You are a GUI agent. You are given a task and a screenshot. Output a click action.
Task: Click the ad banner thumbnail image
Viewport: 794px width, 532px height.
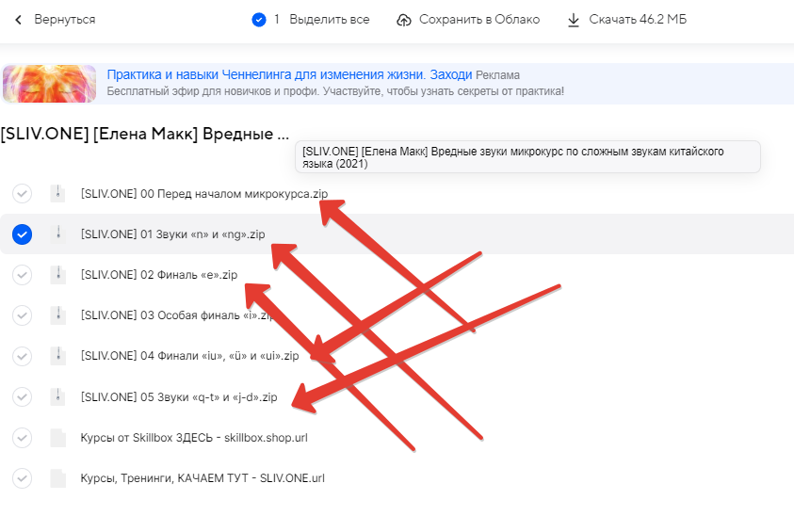[x=49, y=84]
